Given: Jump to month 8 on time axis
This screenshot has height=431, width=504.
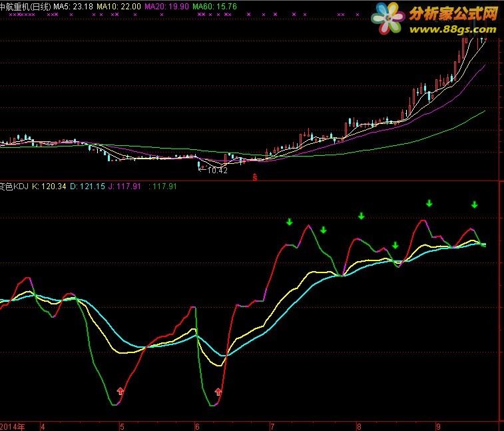Looking at the screenshot, I should 359,427.
